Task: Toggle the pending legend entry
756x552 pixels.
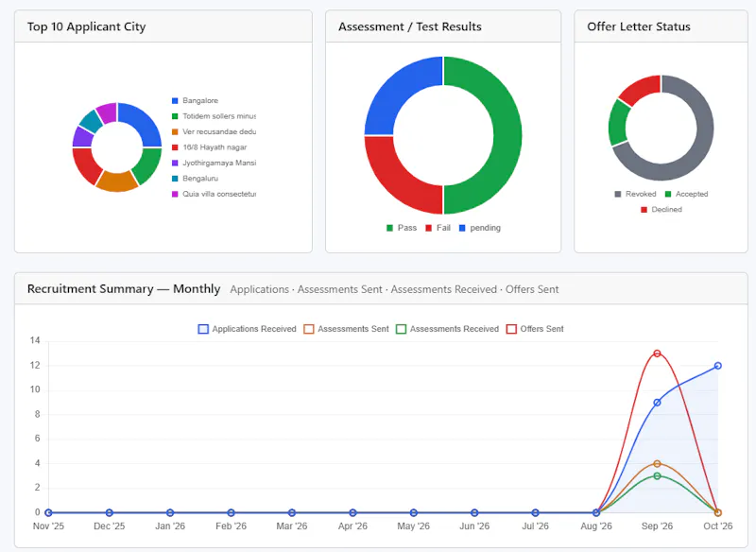Action: (480, 228)
